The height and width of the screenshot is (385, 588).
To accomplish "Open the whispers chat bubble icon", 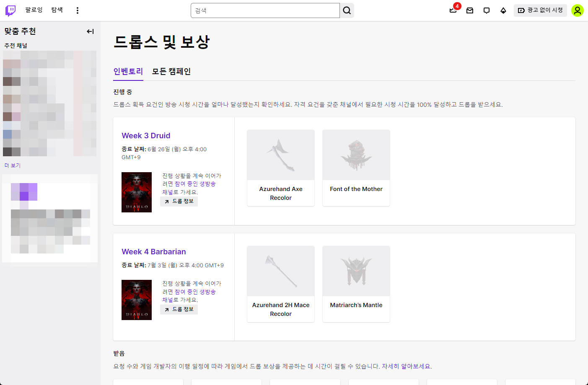I will pyautogui.click(x=487, y=10).
